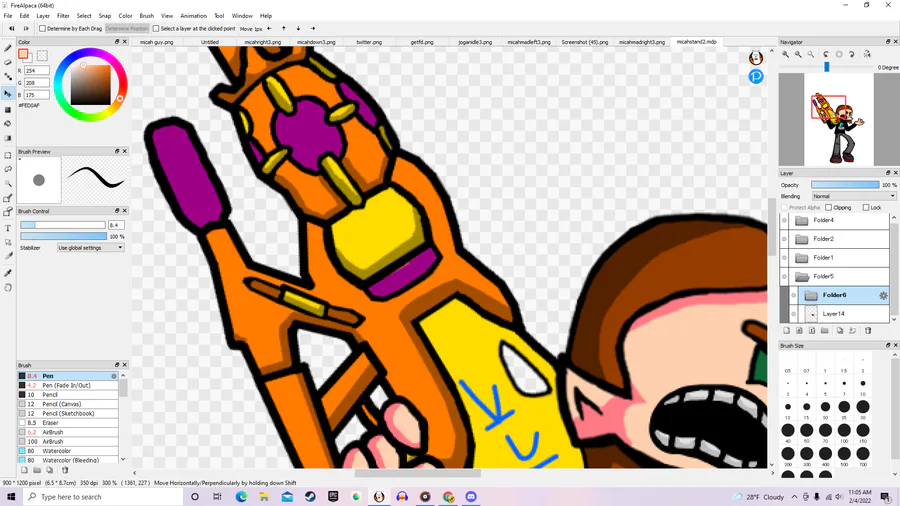This screenshot has width=900, height=506.
Task: Click Zoom In icon in Navigator
Action: coord(785,54)
